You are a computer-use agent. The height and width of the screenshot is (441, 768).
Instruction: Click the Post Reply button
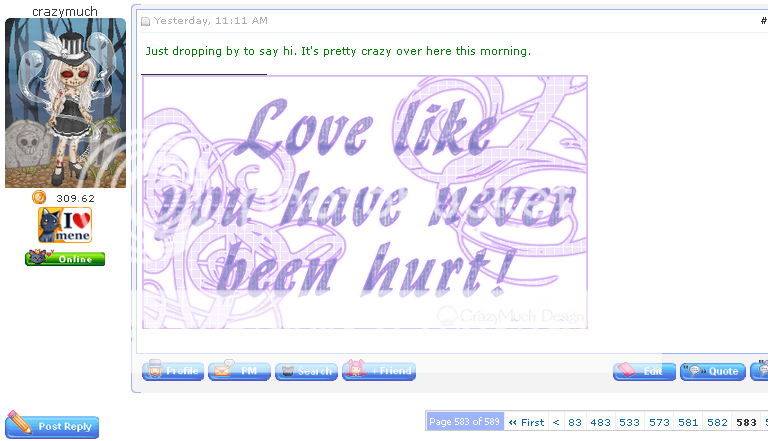coord(53,426)
